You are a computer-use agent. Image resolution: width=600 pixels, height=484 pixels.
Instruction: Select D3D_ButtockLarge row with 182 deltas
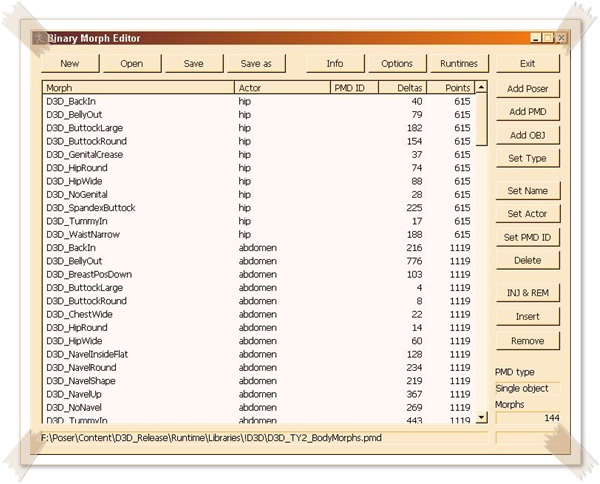point(259,128)
